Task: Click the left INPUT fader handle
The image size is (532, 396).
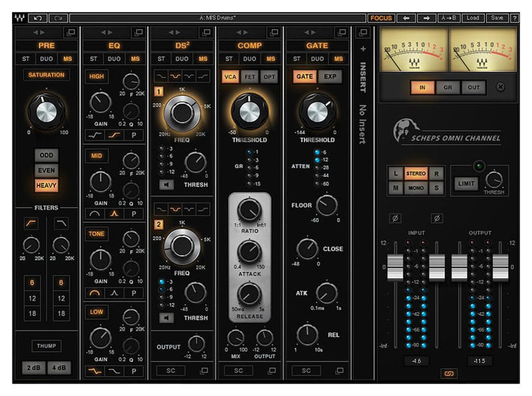Action: coord(395,267)
